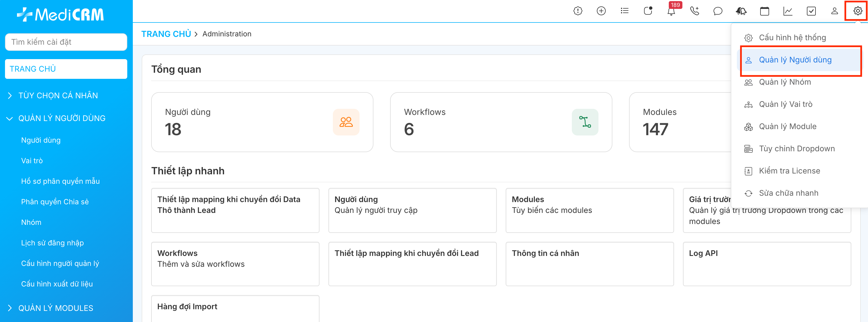Open the Workflows quick setup card
The width and height of the screenshot is (868, 322).
235,264
